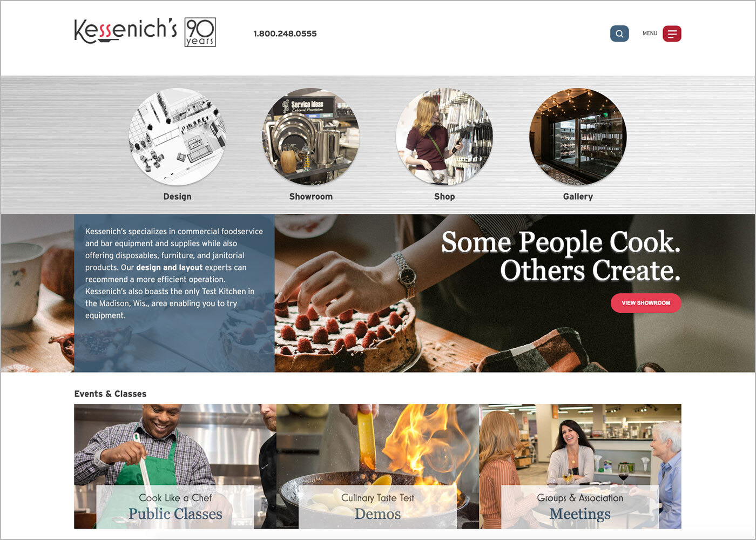Click the View Showroom button
Screen dimensions: 756x540
coord(646,303)
